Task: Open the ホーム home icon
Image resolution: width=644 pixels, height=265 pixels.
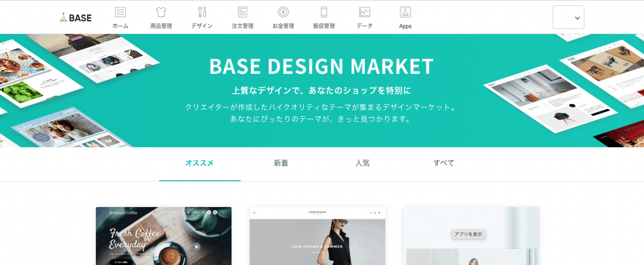Action: pyautogui.click(x=121, y=12)
